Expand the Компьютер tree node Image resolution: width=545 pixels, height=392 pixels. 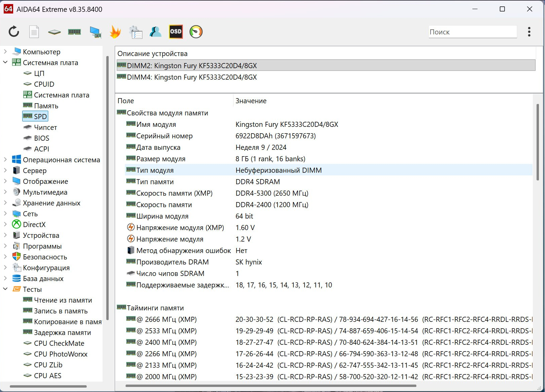click(x=5, y=52)
